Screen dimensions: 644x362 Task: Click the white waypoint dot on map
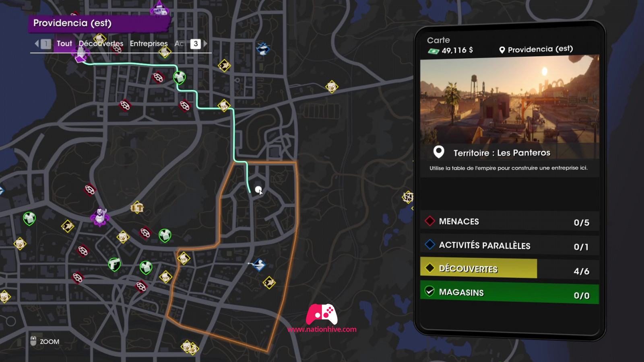(258, 189)
